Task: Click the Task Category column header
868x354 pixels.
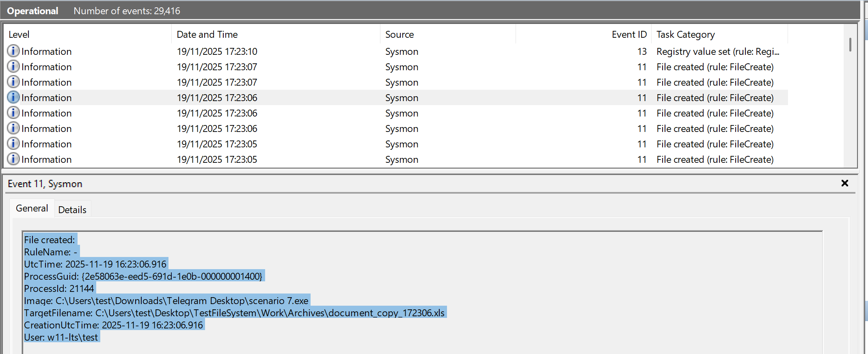Action: tap(685, 35)
